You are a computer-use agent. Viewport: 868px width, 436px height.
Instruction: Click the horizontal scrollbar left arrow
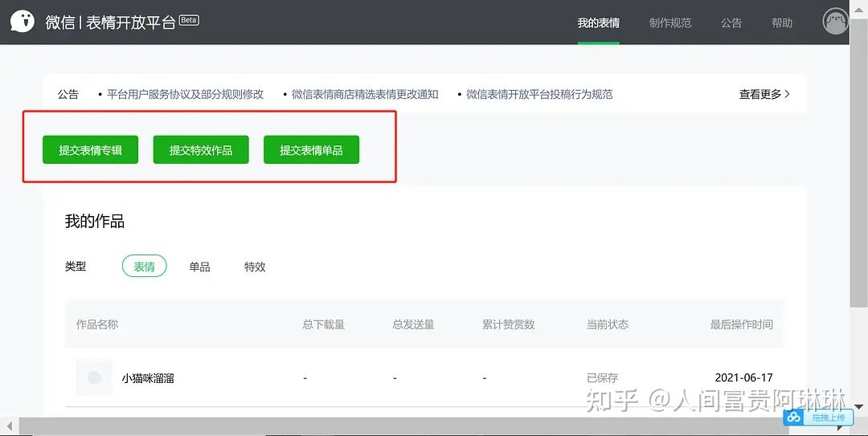pyautogui.click(x=10, y=426)
